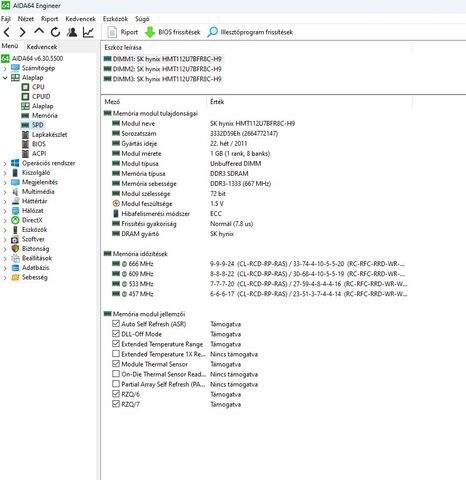The width and height of the screenshot is (466, 480).
Task: Open the Fájl menu
Action: point(6,19)
